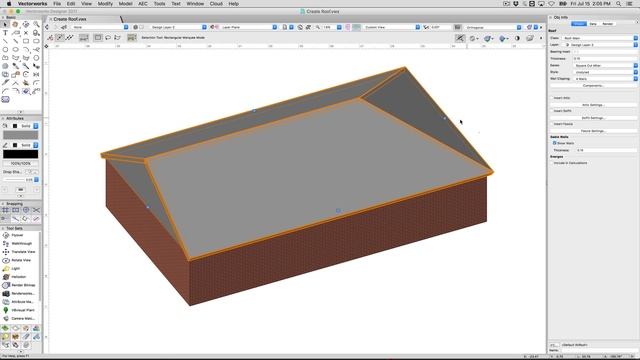Toggle Snap to Distance in Snapping palette
This screenshot has width=640, height=360.
16,219
